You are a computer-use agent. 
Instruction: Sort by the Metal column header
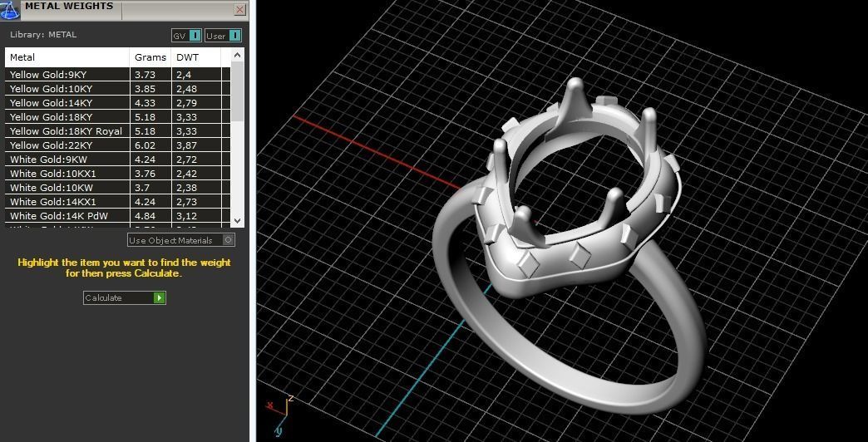click(67, 57)
